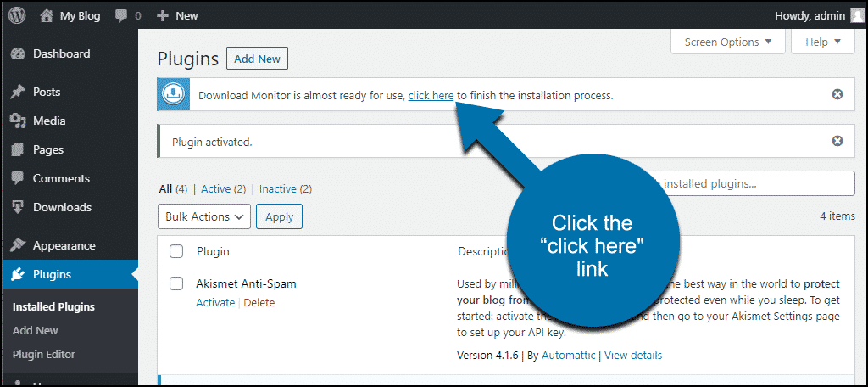Open Posts via the pin icon
The height and width of the screenshot is (387, 868).
[x=19, y=92]
